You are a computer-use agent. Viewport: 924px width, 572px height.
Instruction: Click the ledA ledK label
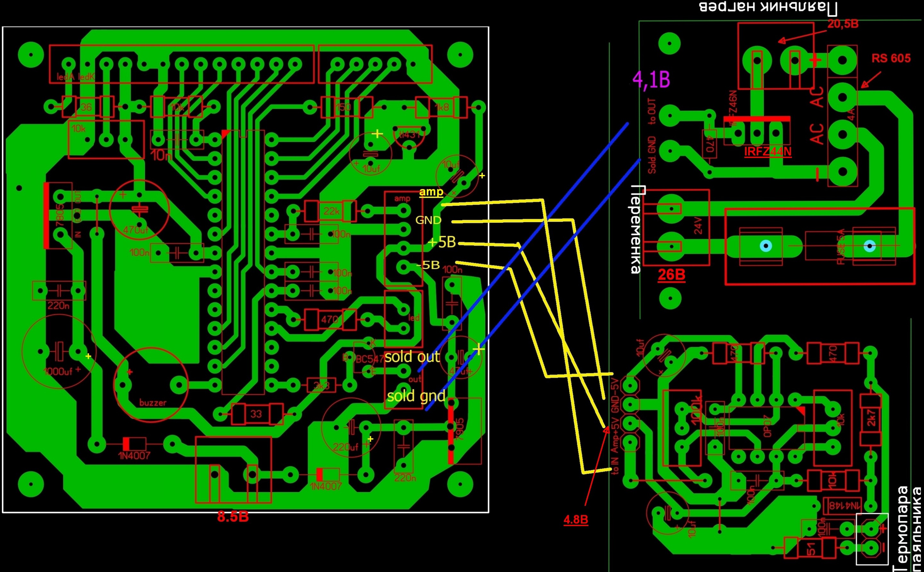[x=76, y=77]
